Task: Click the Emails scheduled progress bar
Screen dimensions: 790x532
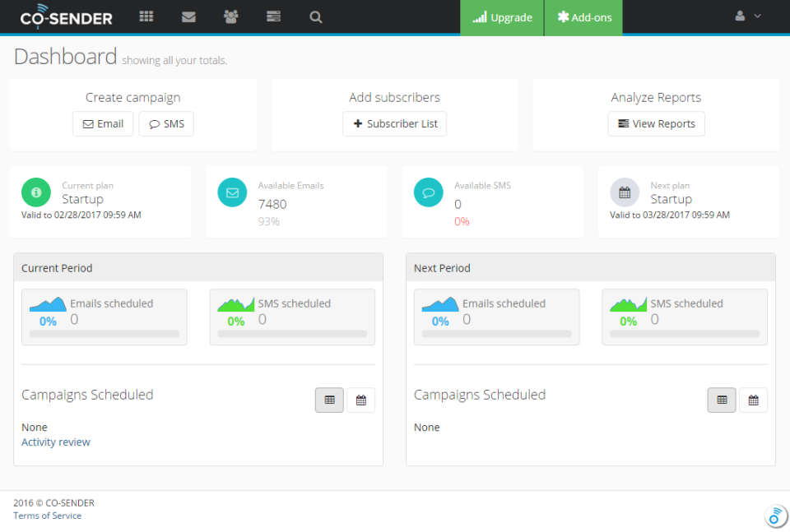Action: point(105,333)
